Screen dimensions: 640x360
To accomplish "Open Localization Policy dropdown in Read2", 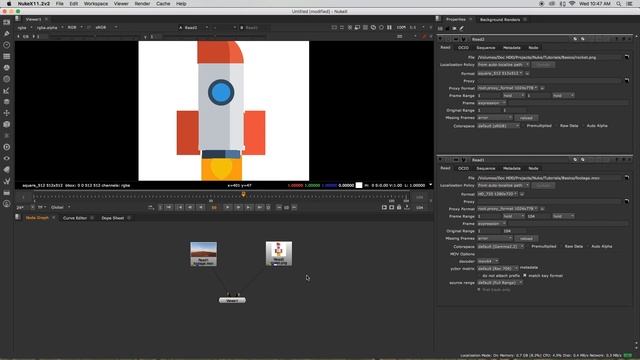I will point(503,64).
